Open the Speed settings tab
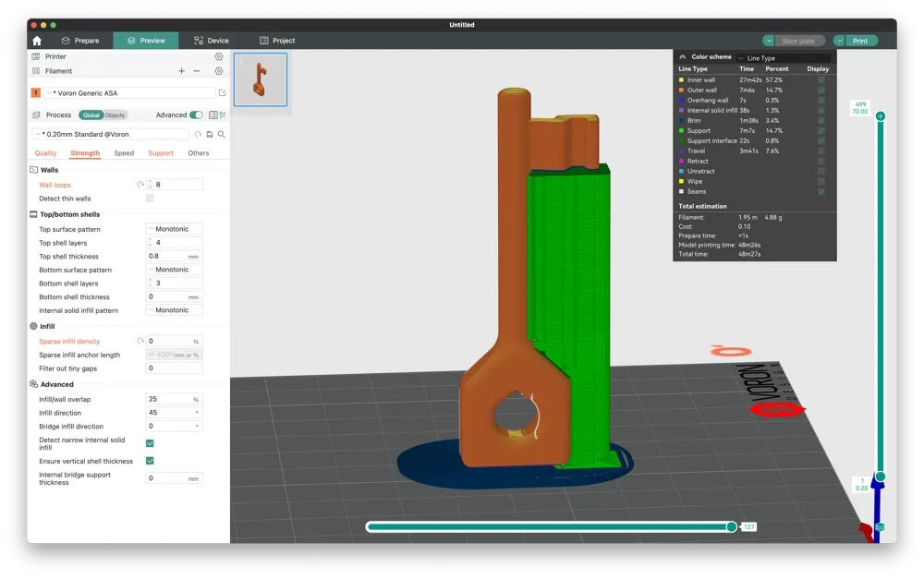The width and height of the screenshot is (924, 579). point(124,153)
